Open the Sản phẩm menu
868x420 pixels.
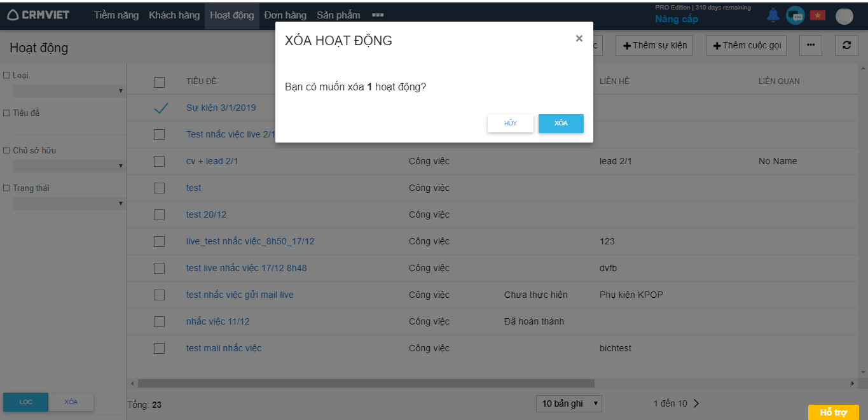(x=338, y=15)
